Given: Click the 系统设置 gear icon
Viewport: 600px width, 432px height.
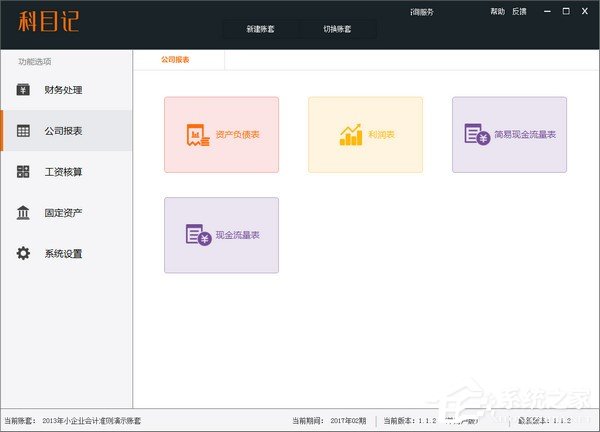Looking at the screenshot, I should [x=23, y=253].
